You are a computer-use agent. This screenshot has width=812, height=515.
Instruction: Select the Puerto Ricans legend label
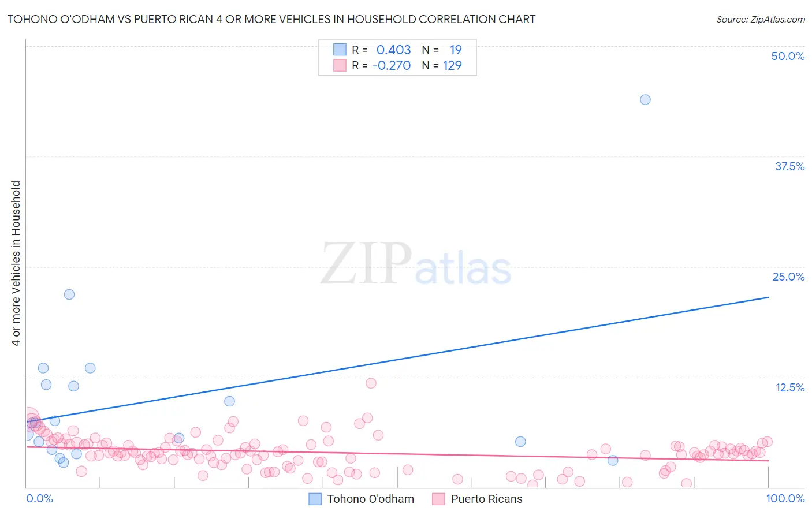(487, 499)
